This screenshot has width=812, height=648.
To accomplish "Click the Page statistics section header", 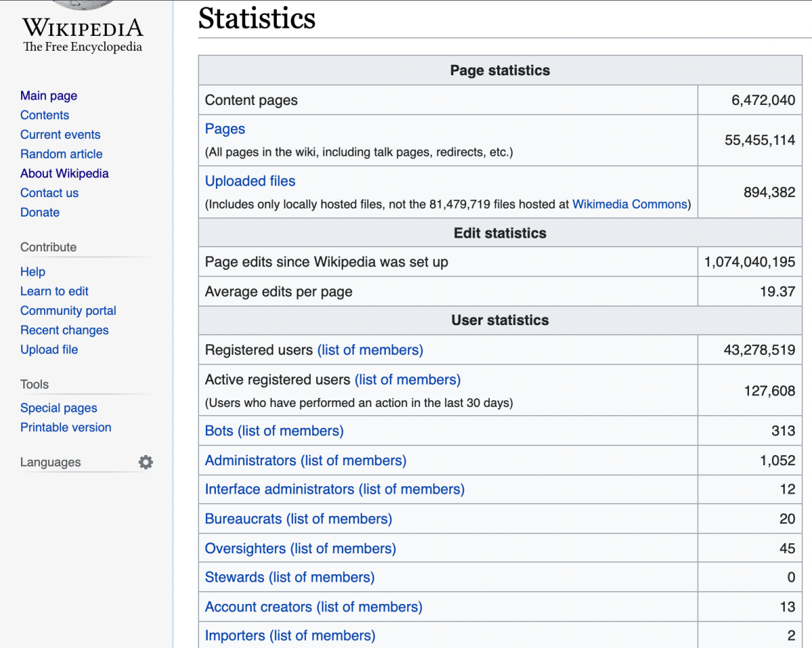I will tap(500, 70).
